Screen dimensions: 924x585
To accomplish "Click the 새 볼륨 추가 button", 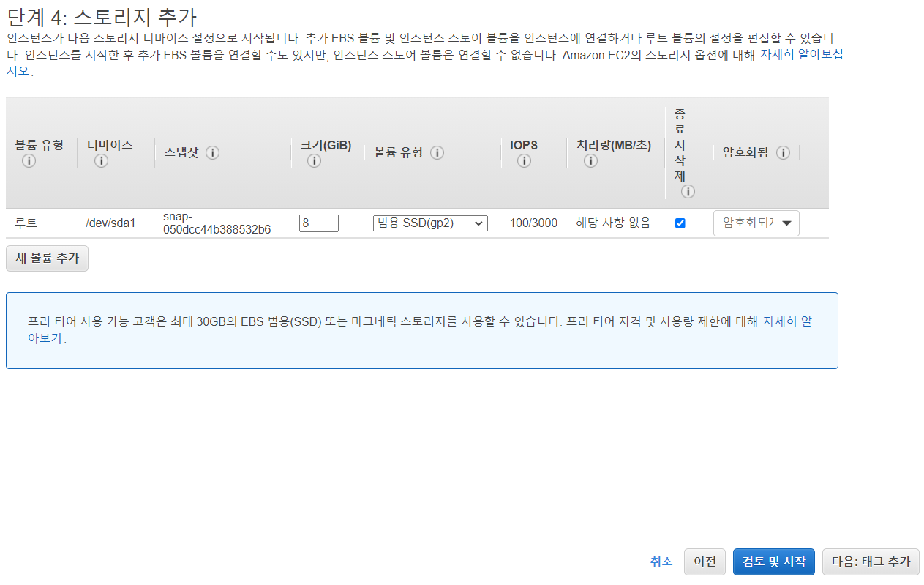I will (47, 258).
